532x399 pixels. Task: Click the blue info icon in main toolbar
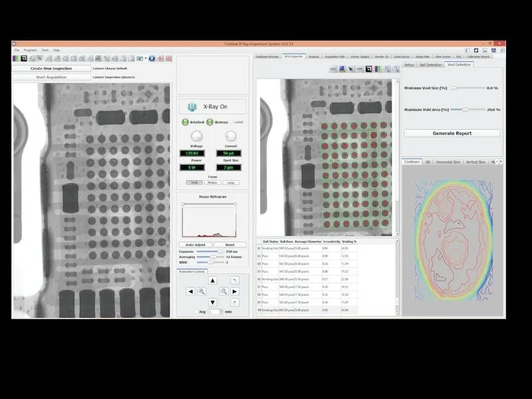(x=152, y=59)
